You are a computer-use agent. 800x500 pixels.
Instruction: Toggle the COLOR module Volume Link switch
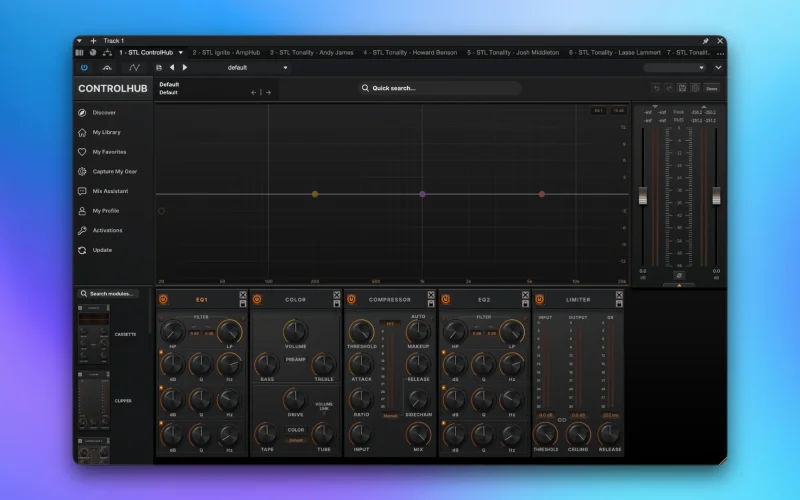pos(323,414)
